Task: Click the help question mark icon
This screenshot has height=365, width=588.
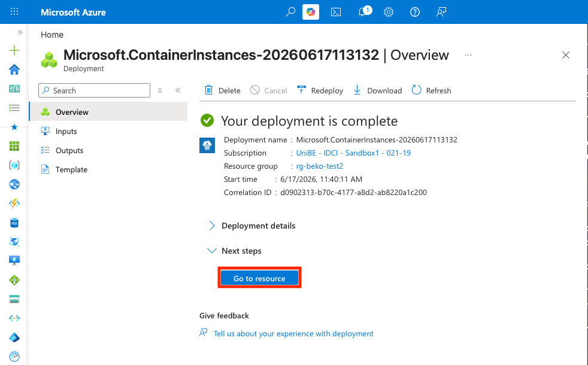Action: tap(415, 12)
